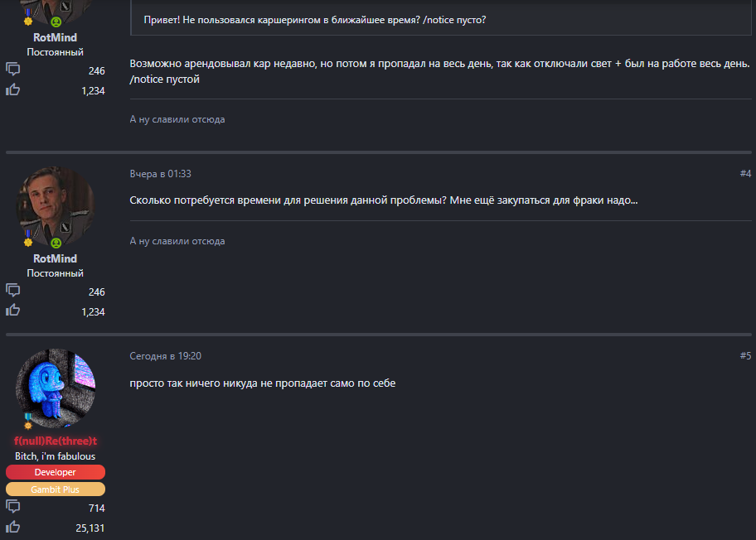Viewport: 756px width, 540px height.
Task: Open the #5 post permalink
Action: (x=745, y=356)
